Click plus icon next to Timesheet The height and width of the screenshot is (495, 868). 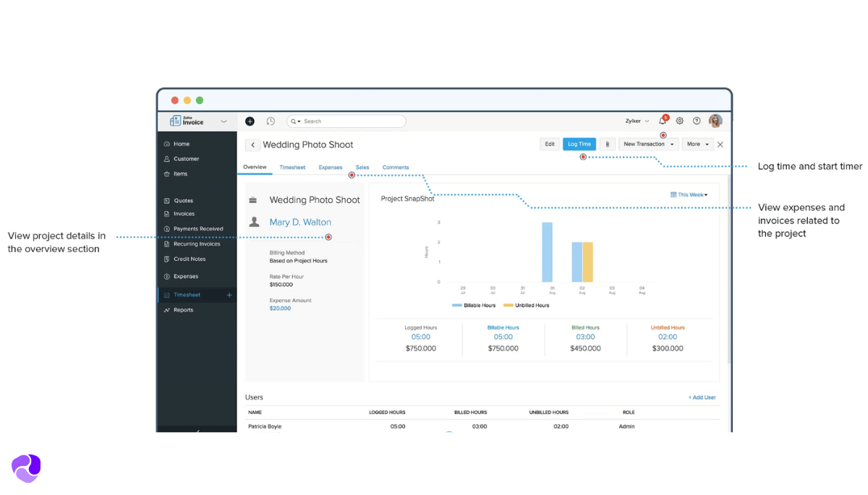tap(229, 295)
